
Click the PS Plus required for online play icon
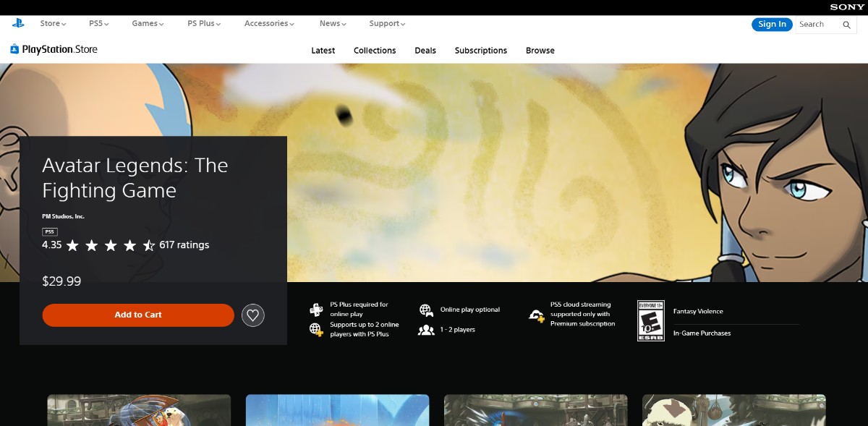316,310
